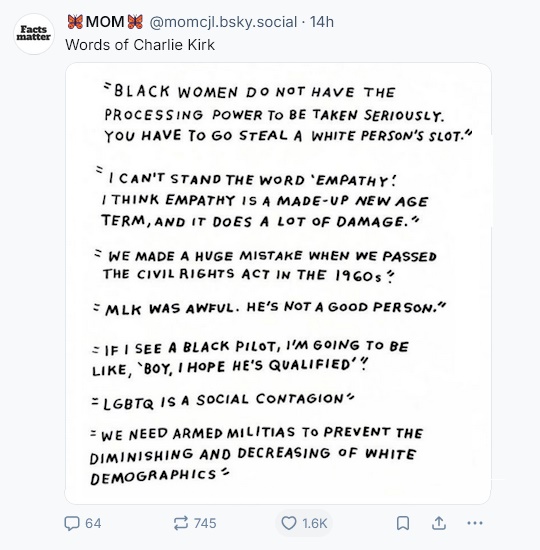Click the "LGBTQ is a social contagion" line
This screenshot has width=540, height=550.
[222, 401]
